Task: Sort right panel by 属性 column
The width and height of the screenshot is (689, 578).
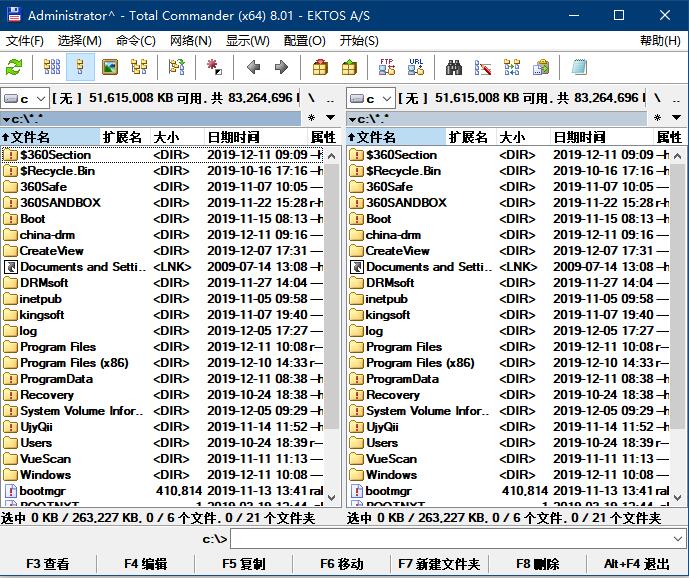Action: pos(668,137)
